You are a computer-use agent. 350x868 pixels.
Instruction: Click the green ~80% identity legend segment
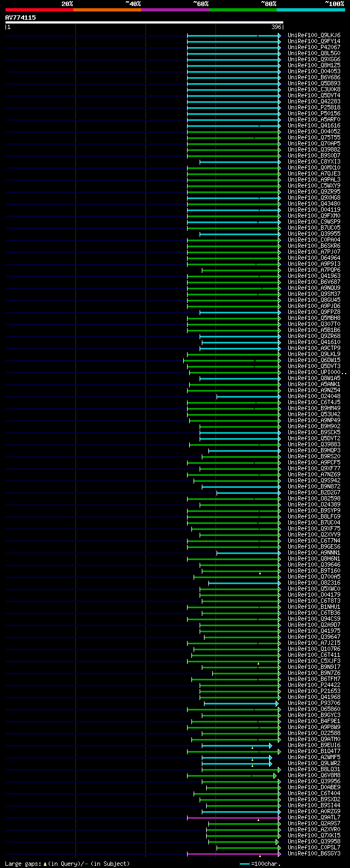pos(243,10)
